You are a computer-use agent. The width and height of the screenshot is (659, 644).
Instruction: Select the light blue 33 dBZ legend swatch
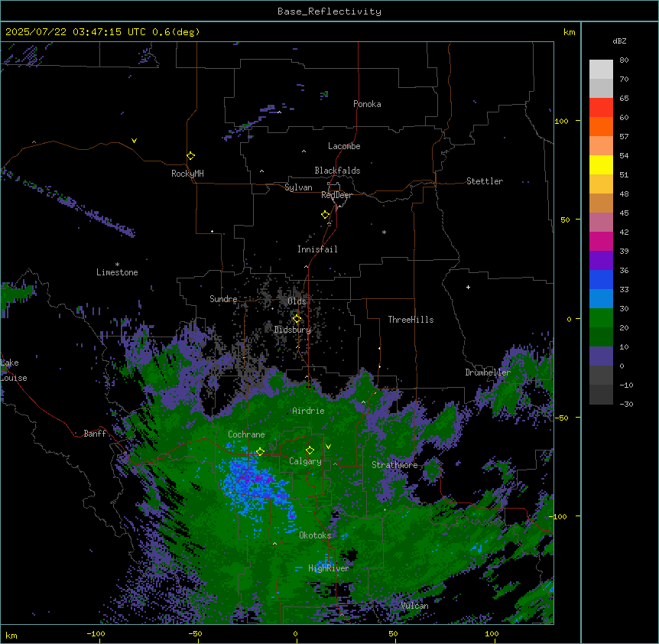601,299
